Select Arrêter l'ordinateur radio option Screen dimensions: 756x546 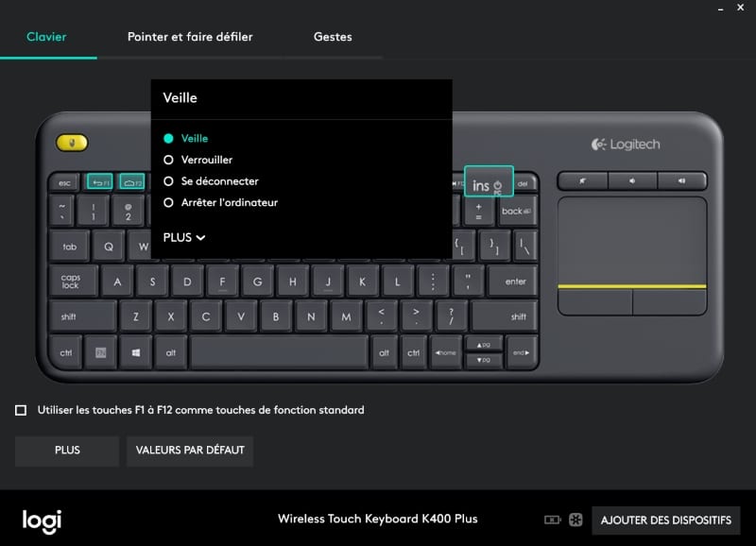pyautogui.click(x=168, y=202)
